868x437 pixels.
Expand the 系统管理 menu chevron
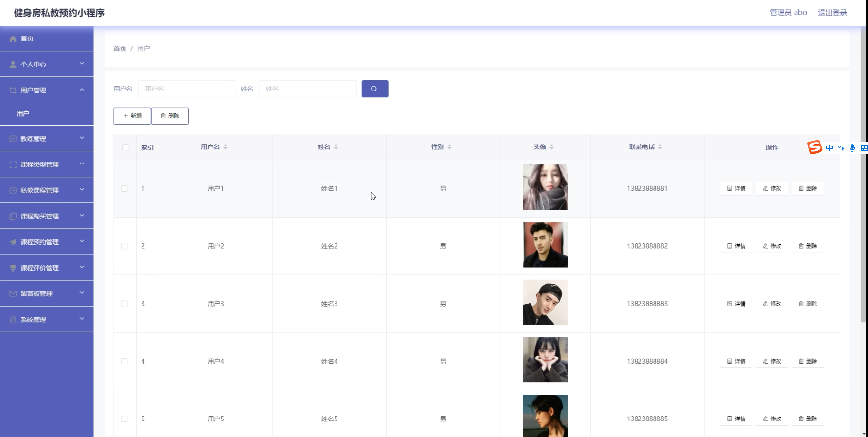[x=82, y=319]
